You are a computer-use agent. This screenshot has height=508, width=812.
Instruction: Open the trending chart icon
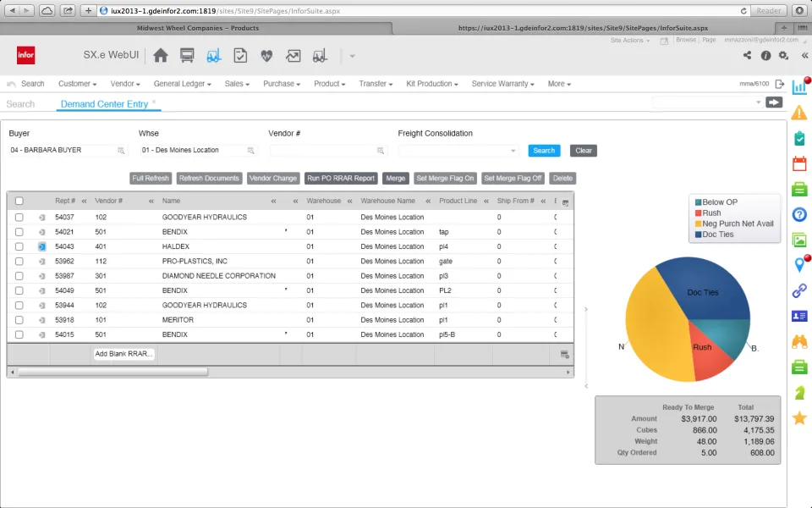pyautogui.click(x=294, y=56)
